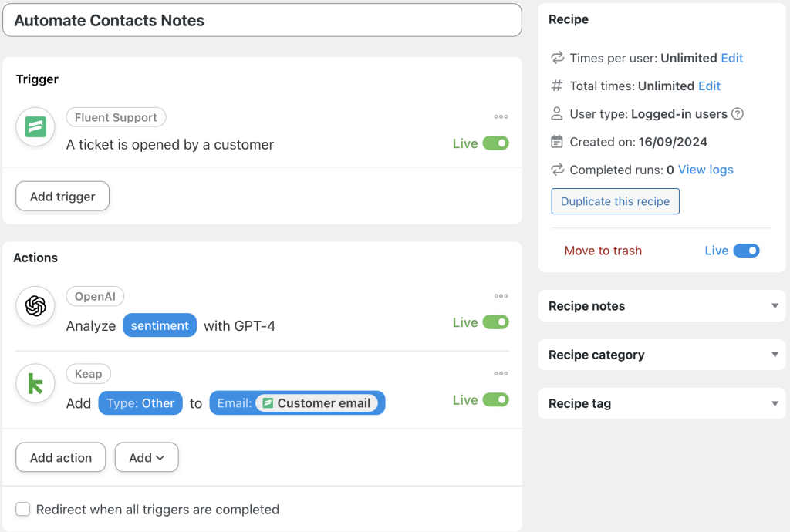Turn off the OpenAI action Live toggle

[x=495, y=322]
